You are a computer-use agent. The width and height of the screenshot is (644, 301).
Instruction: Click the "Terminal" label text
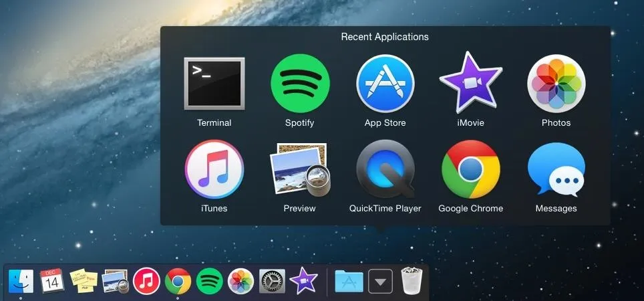pos(214,122)
